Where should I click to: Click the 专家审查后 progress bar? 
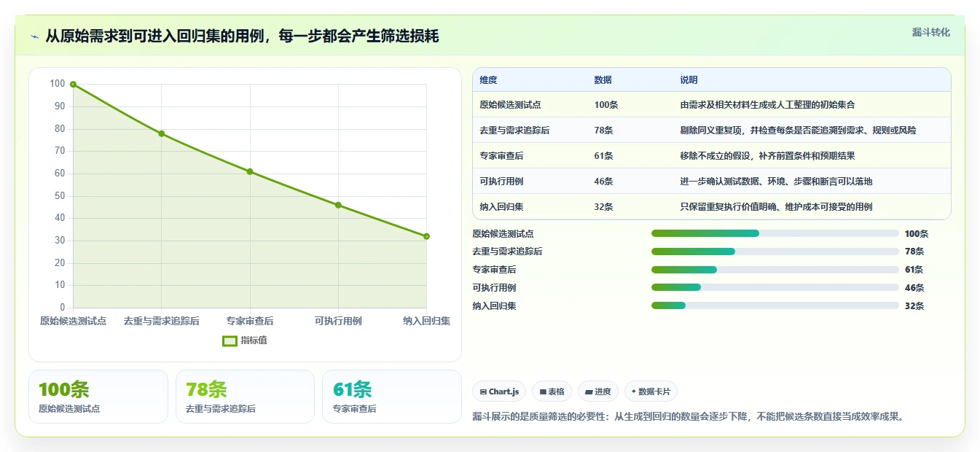(775, 270)
